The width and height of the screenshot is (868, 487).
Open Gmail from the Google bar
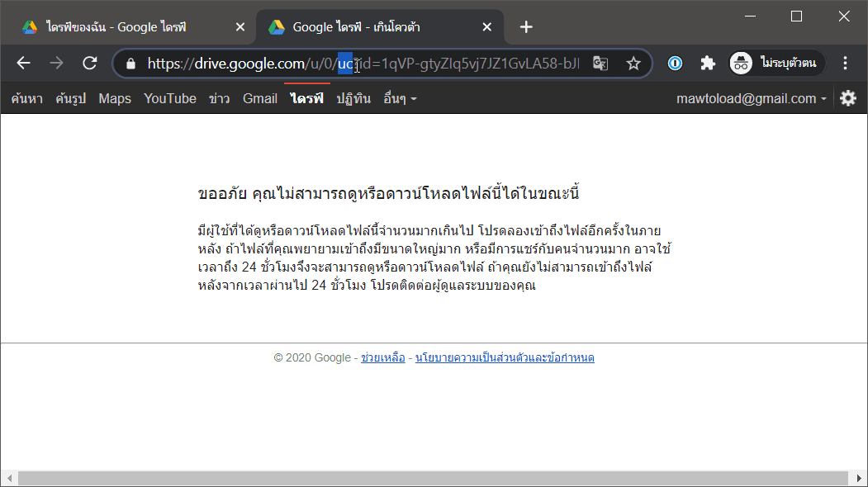[x=259, y=98]
